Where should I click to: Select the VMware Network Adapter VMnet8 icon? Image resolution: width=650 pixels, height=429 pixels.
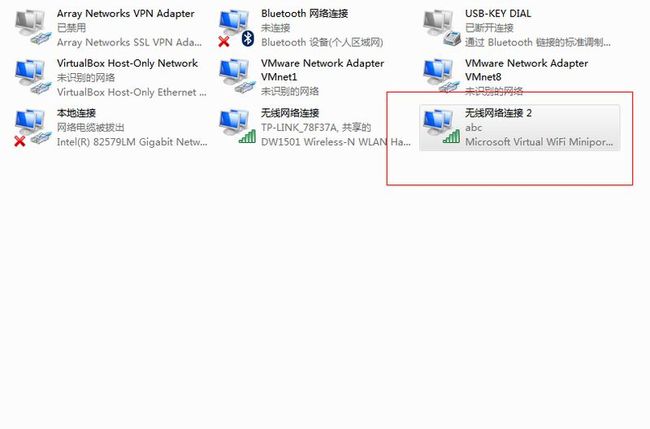pos(441,76)
